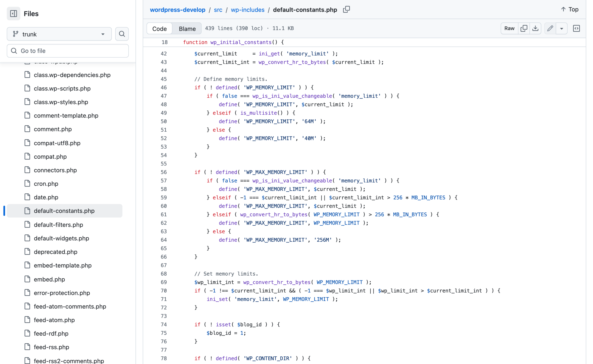Open compat-utf8.php in file tree
Image resolution: width=593 pixels, height=364 pixels.
pos(65,143)
